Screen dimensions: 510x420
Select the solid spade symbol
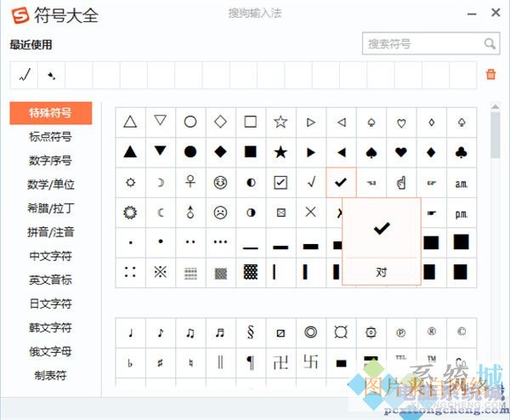click(371, 152)
